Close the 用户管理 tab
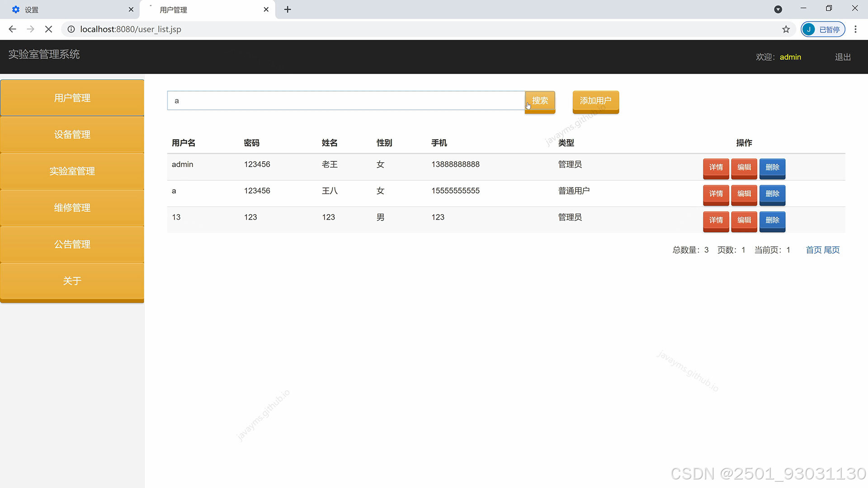868x488 pixels. click(x=266, y=9)
